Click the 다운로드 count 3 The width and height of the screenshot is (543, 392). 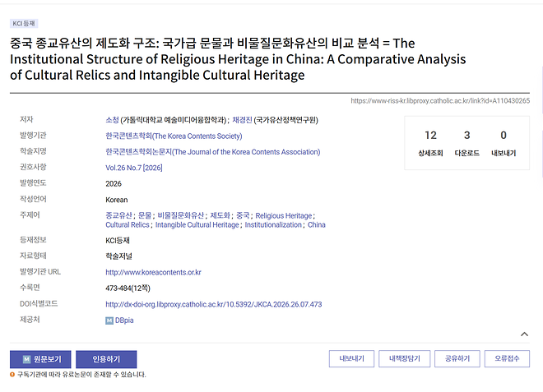pos(467,135)
